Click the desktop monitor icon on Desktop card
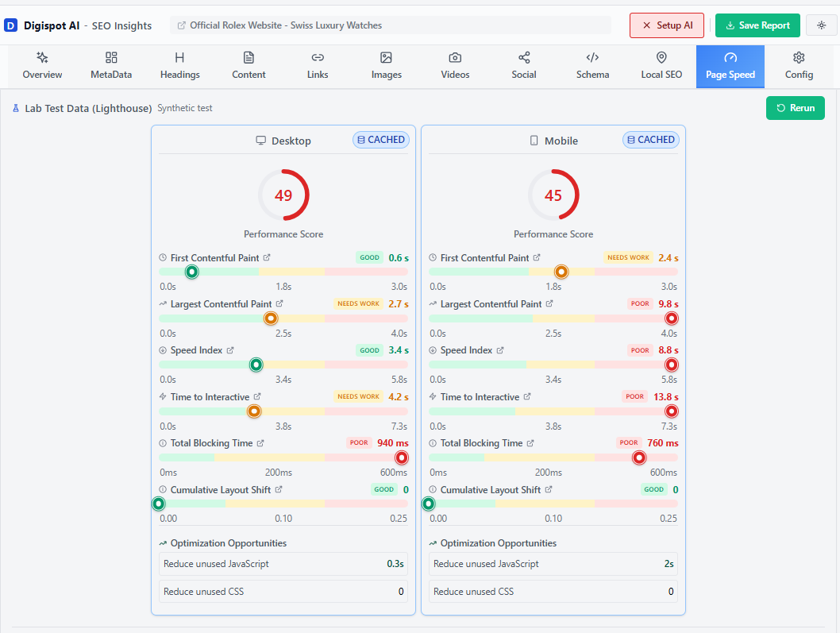Screen dimensions: 840x633 click(x=260, y=140)
